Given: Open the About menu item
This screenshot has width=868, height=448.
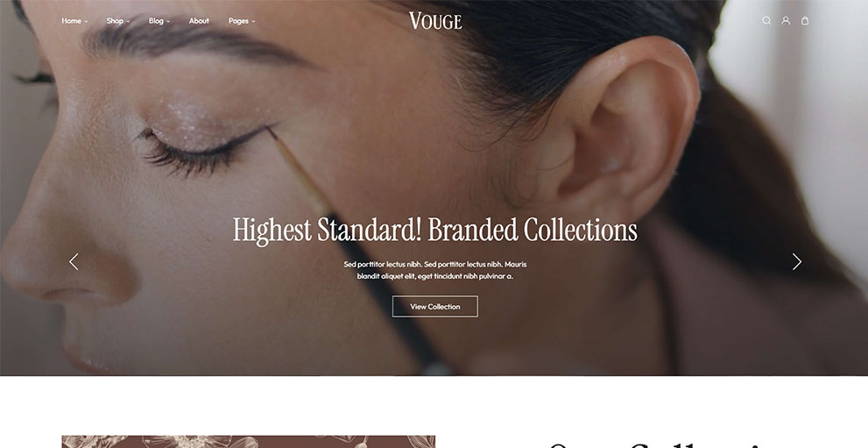Looking at the screenshot, I should tap(199, 21).
